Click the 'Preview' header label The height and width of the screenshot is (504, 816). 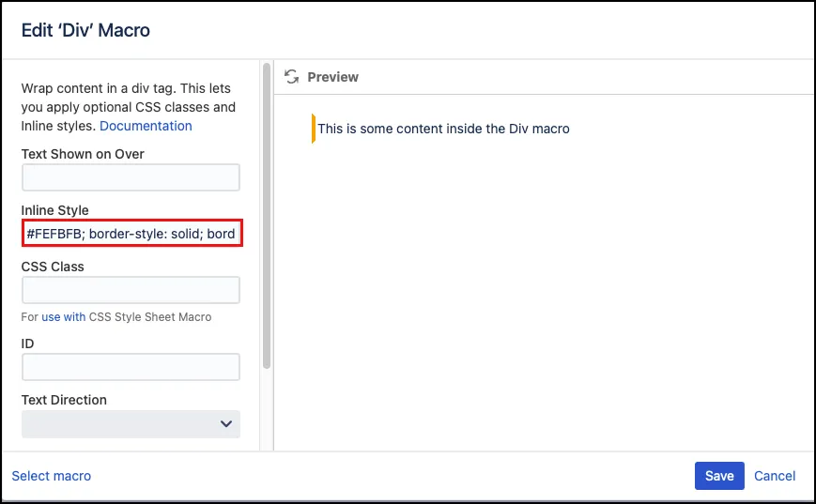tap(332, 77)
